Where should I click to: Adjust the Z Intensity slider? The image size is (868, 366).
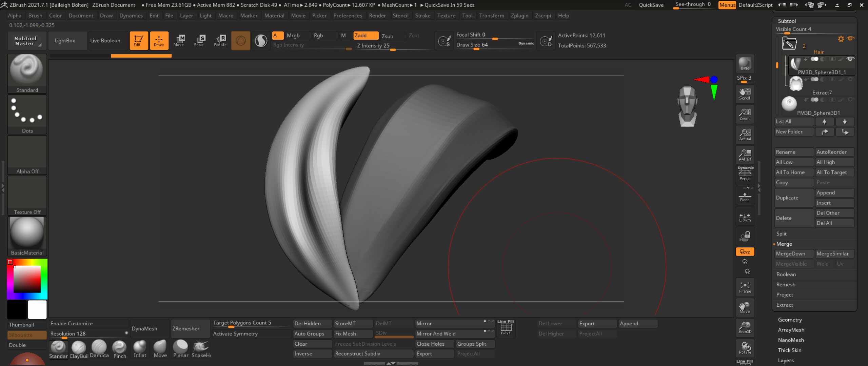(x=393, y=49)
